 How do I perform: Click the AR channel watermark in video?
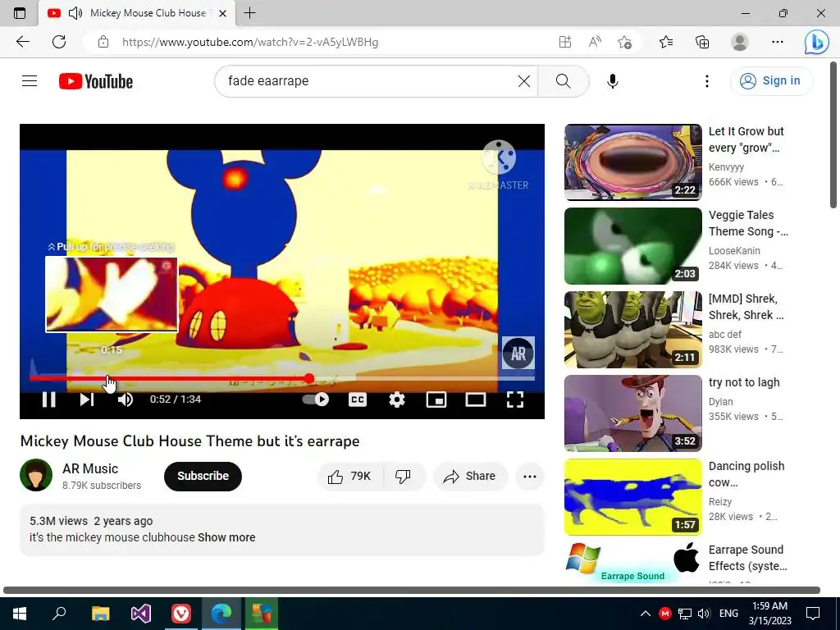point(518,353)
